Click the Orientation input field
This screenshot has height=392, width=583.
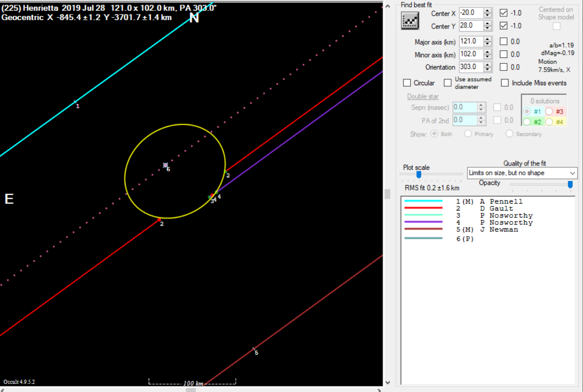(x=472, y=68)
